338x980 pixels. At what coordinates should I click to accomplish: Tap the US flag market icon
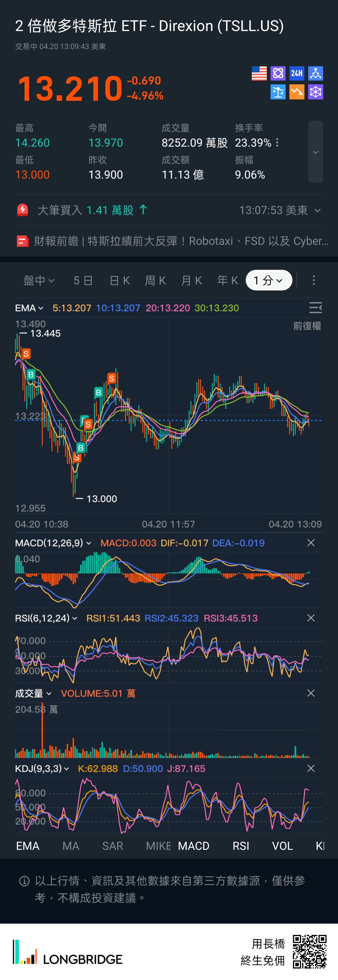[259, 74]
